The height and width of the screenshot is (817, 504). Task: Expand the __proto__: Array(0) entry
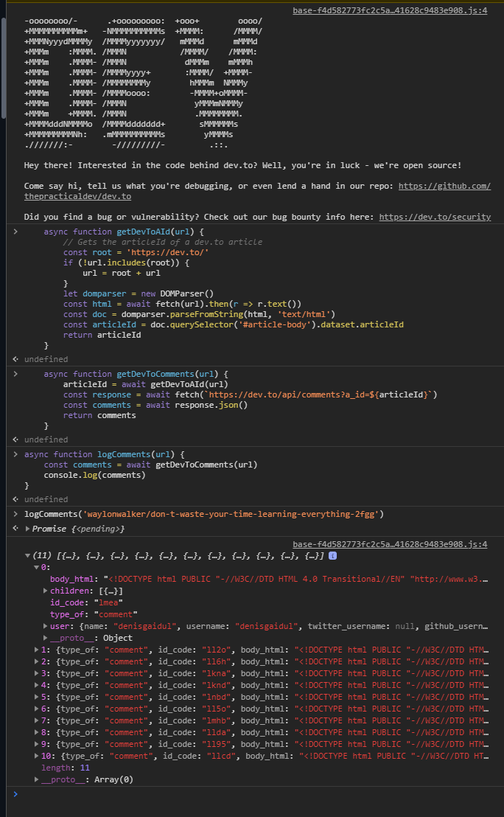(x=37, y=779)
